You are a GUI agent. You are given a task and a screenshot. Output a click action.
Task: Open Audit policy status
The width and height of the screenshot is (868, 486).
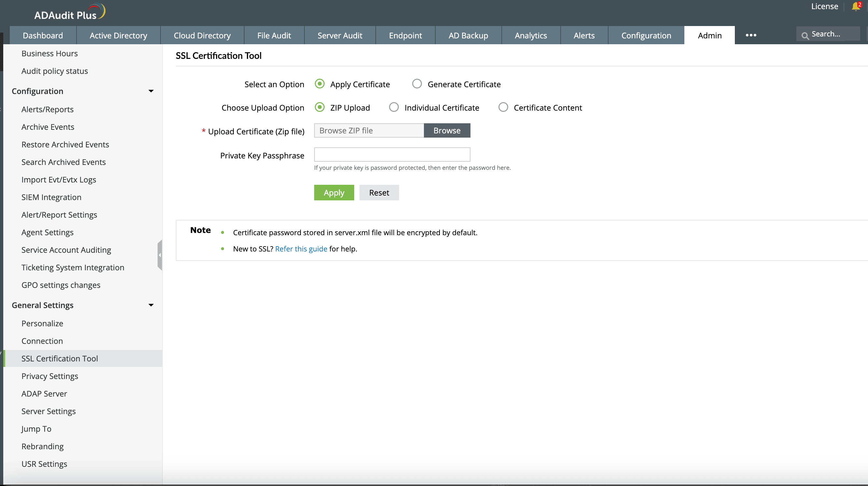pyautogui.click(x=55, y=71)
